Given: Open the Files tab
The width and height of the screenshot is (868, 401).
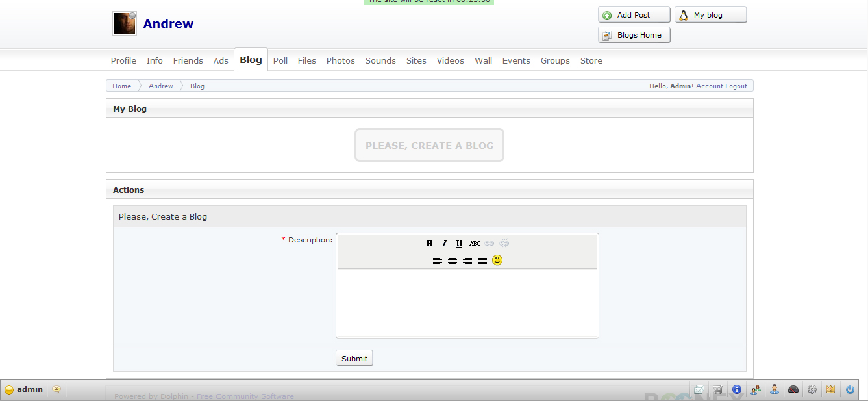Looking at the screenshot, I should pyautogui.click(x=307, y=60).
